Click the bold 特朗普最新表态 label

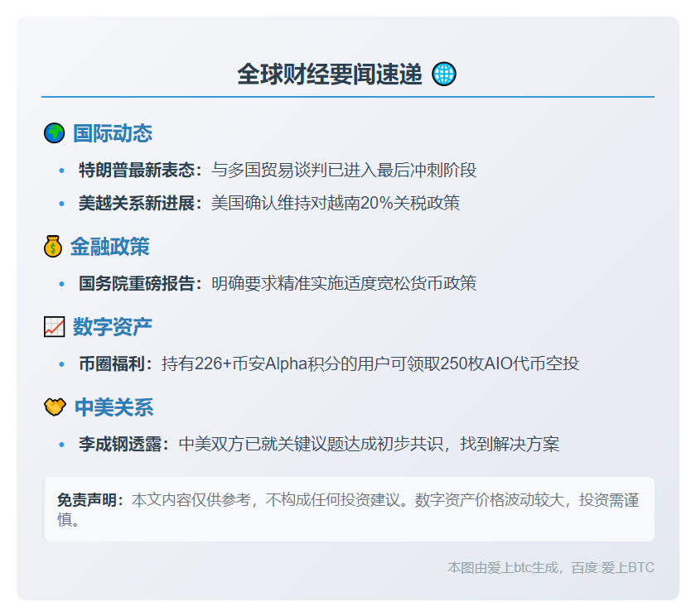click(x=140, y=171)
